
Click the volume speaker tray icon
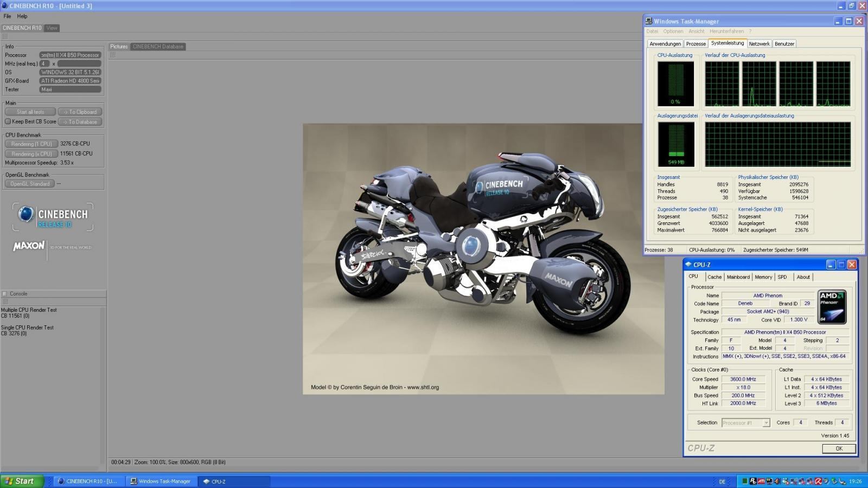click(777, 481)
